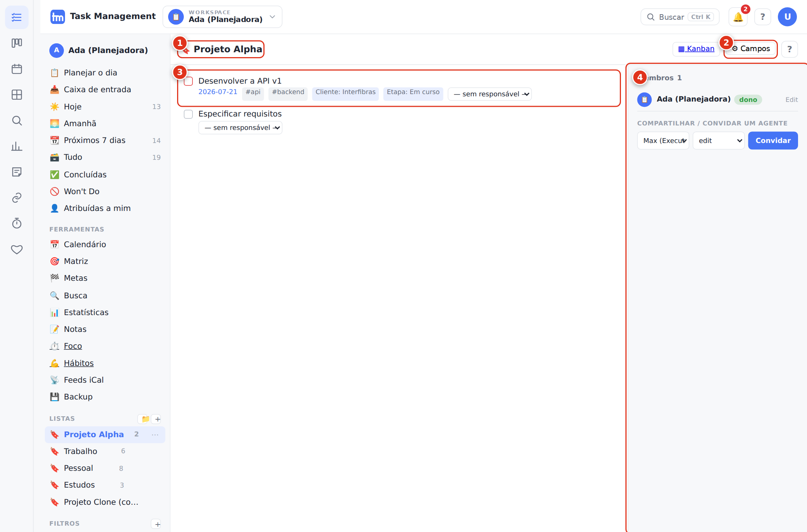This screenshot has height=532, width=807.
Task: Open the edit permission dropdown
Action: coord(719,141)
